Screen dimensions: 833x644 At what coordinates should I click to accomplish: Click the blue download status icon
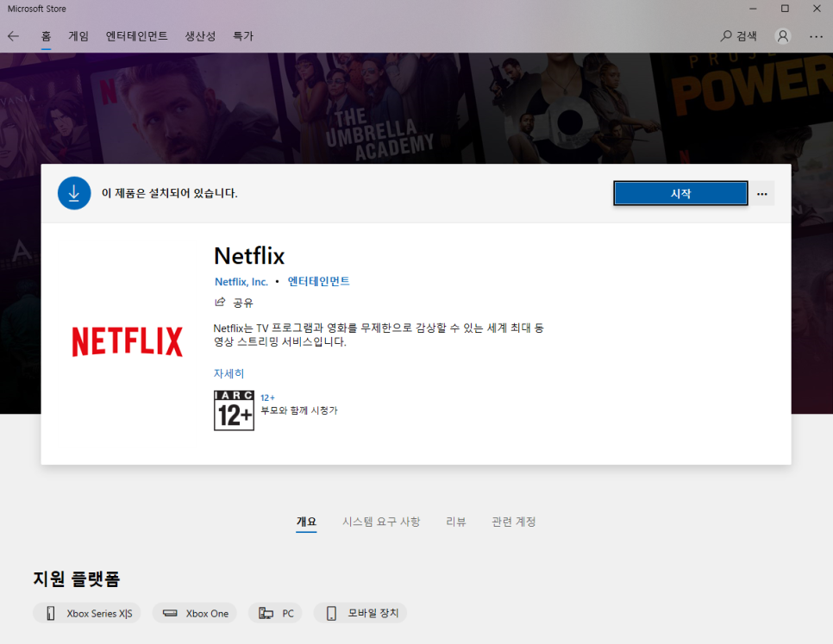[74, 193]
